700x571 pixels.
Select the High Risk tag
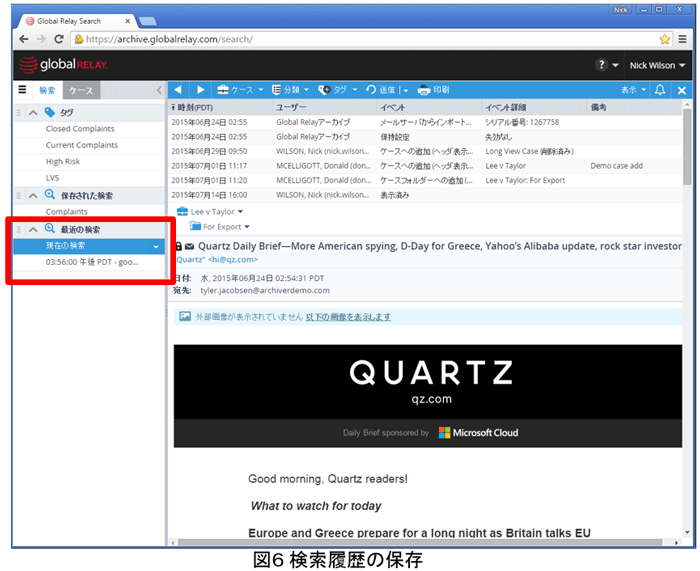pos(62,162)
